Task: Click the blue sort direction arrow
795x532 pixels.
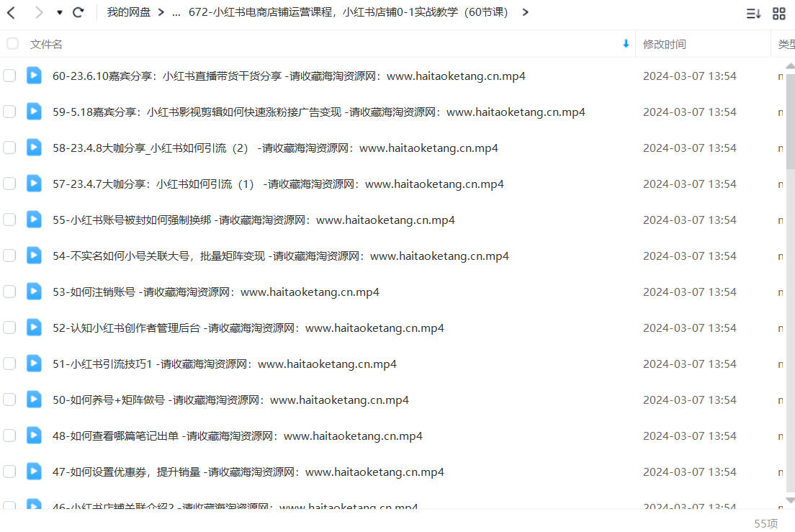Action: point(626,44)
